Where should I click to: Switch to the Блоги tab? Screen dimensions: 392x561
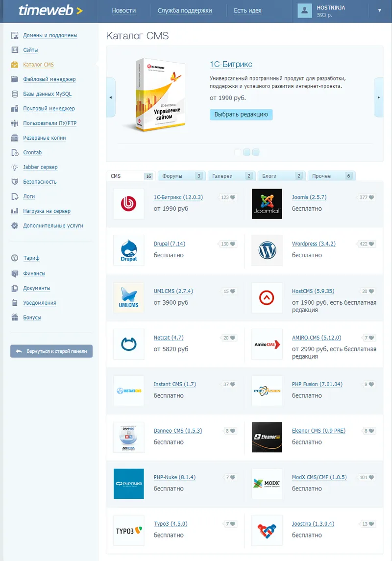coord(281,176)
